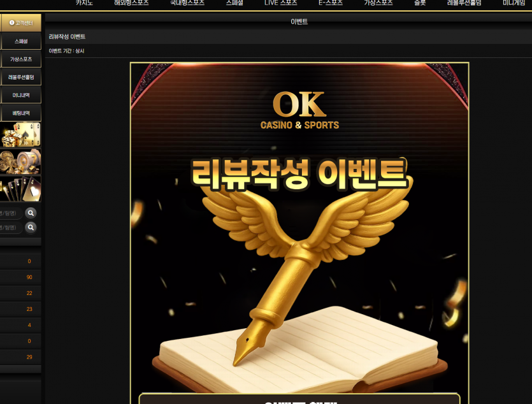The height and width of the screenshot is (404, 532).
Task: Click the count 29 in sidebar list
Action: 29,357
